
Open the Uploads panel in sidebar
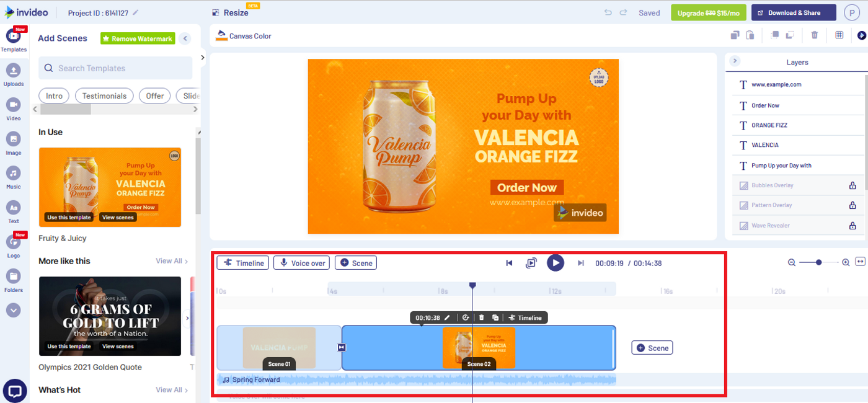click(x=13, y=71)
